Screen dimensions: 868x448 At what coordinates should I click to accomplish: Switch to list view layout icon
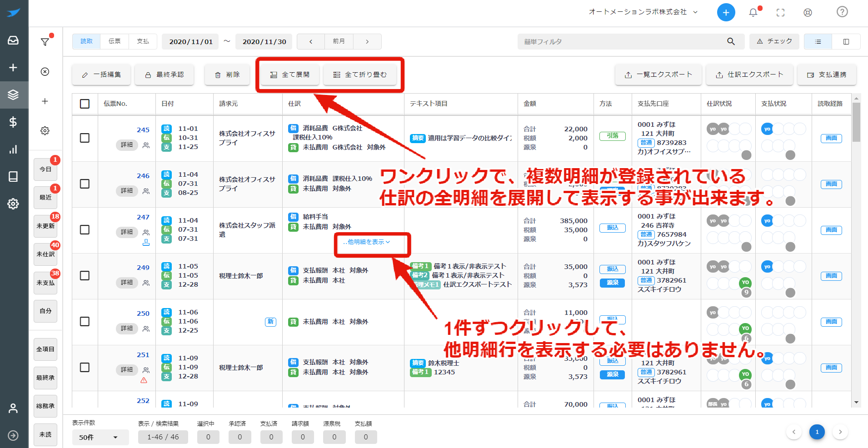click(x=818, y=41)
